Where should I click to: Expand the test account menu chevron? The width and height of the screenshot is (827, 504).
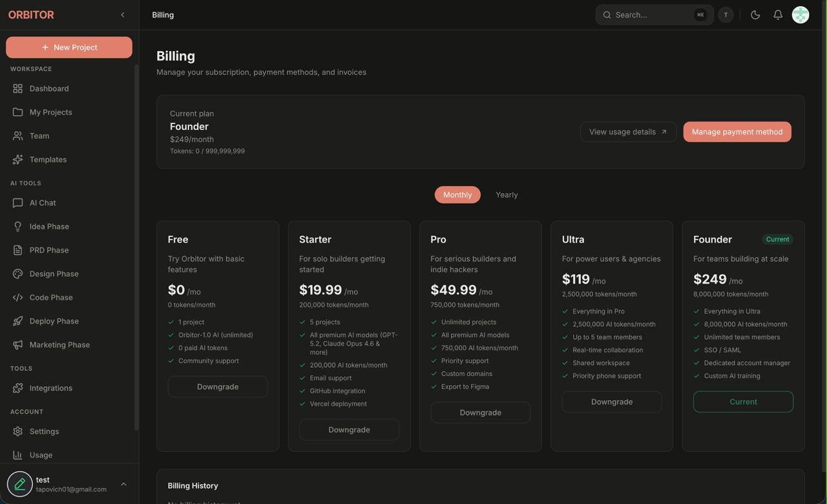click(x=123, y=485)
